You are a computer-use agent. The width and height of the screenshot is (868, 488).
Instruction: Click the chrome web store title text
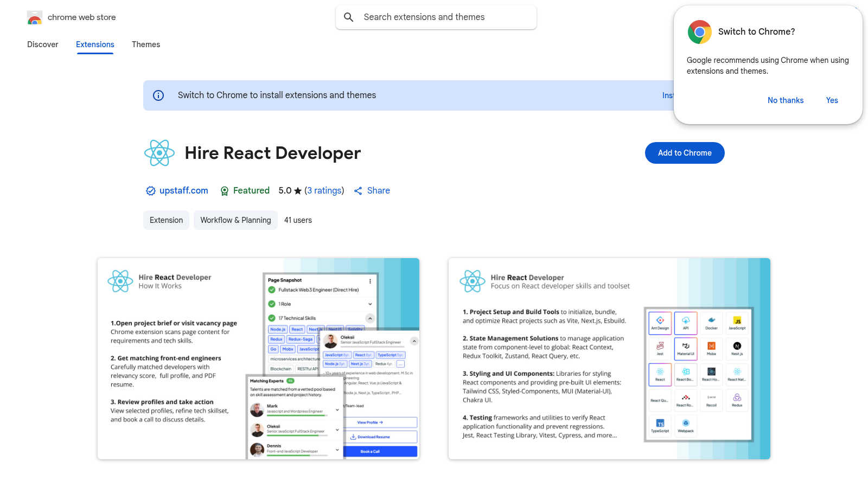[x=82, y=17]
